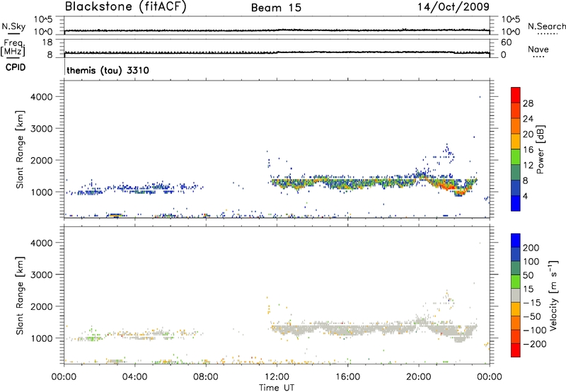Click the 28 label on the power colorbar

pyautogui.click(x=528, y=103)
